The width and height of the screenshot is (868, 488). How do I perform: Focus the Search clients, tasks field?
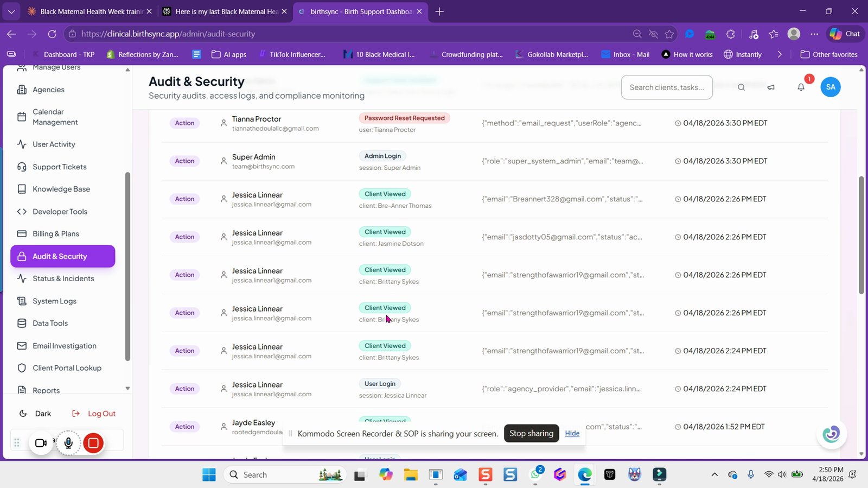point(667,87)
